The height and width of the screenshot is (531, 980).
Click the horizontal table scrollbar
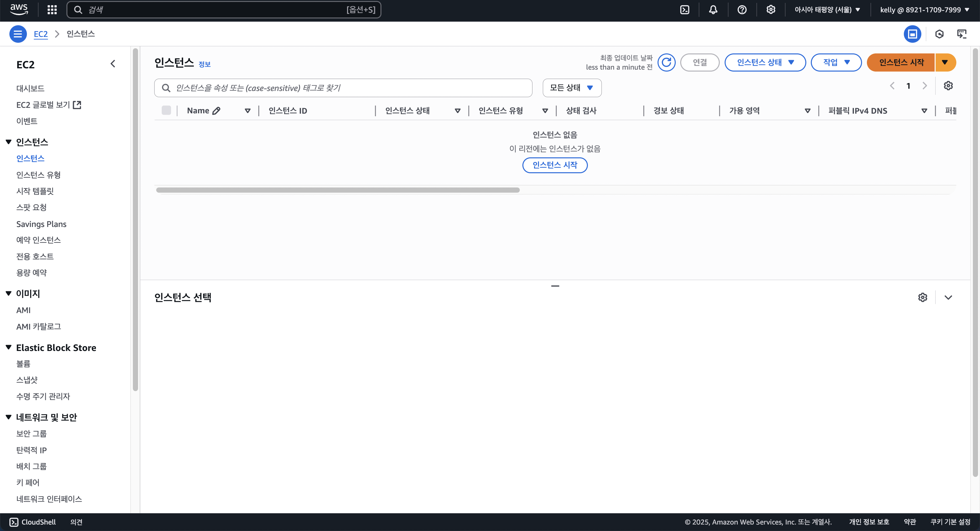(x=338, y=190)
